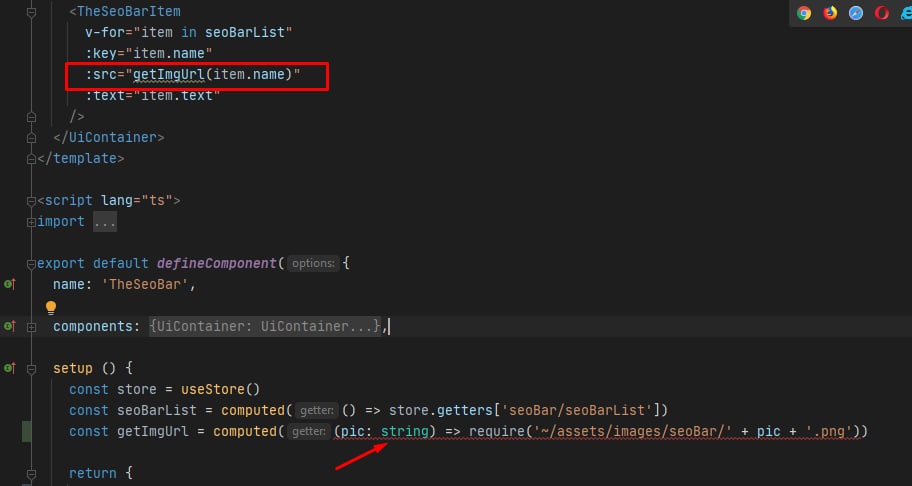Collapse the setup () function block
The image size is (912, 486).
pos(31,369)
